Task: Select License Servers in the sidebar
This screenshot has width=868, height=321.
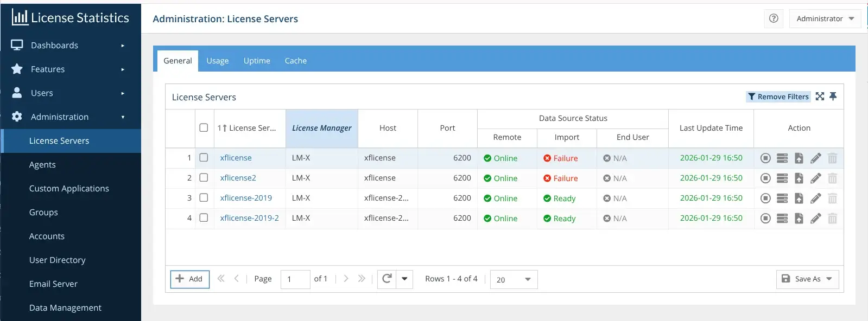Action: pyautogui.click(x=71, y=141)
